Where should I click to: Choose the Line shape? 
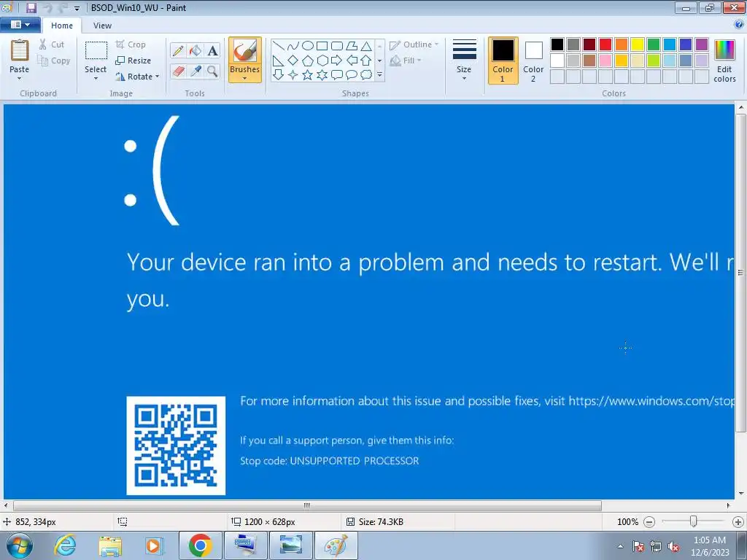click(x=279, y=46)
